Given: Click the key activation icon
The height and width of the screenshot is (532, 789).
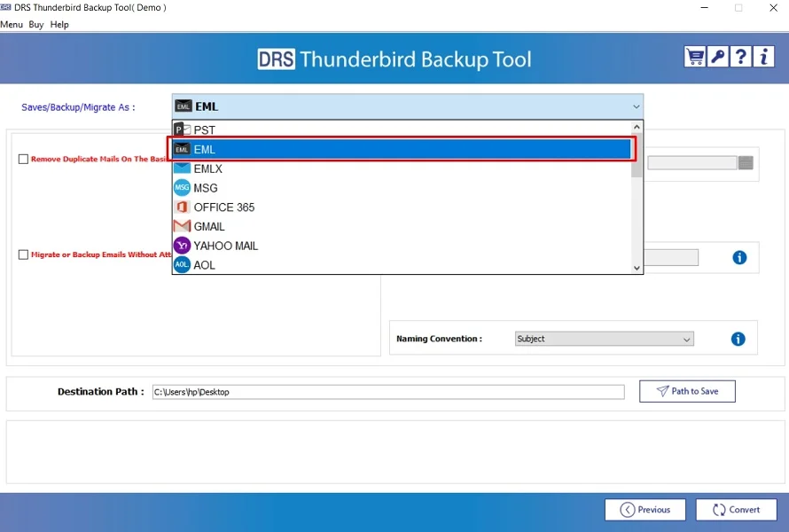Looking at the screenshot, I should [x=717, y=56].
